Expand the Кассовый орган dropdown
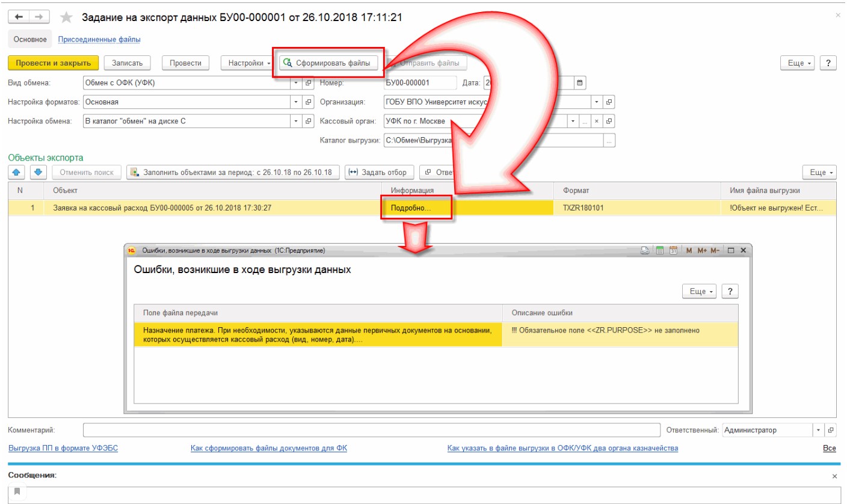Screen dimensions: 847x504 (x=573, y=121)
